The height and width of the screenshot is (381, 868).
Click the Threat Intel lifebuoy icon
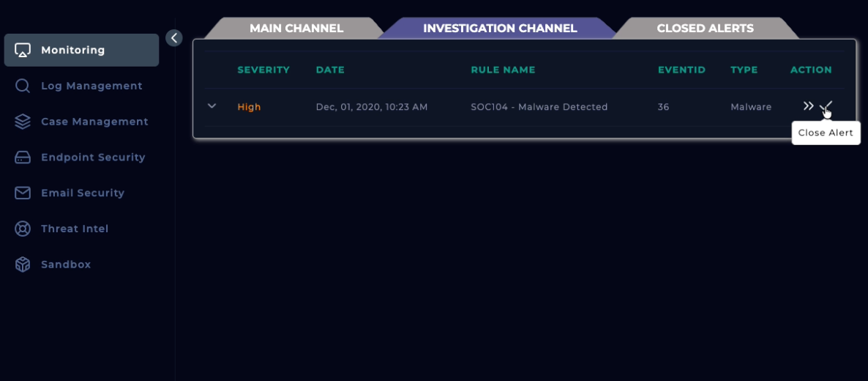23,229
